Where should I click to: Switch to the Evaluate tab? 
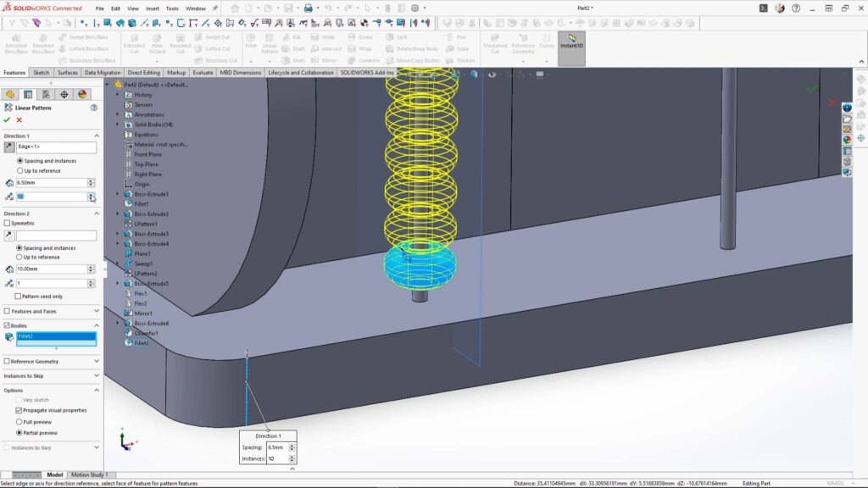(203, 73)
